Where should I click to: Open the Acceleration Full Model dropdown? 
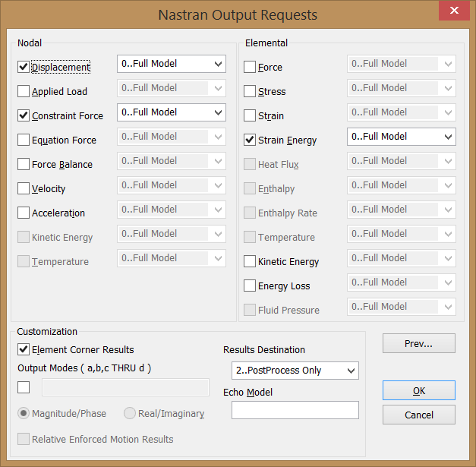coord(172,210)
